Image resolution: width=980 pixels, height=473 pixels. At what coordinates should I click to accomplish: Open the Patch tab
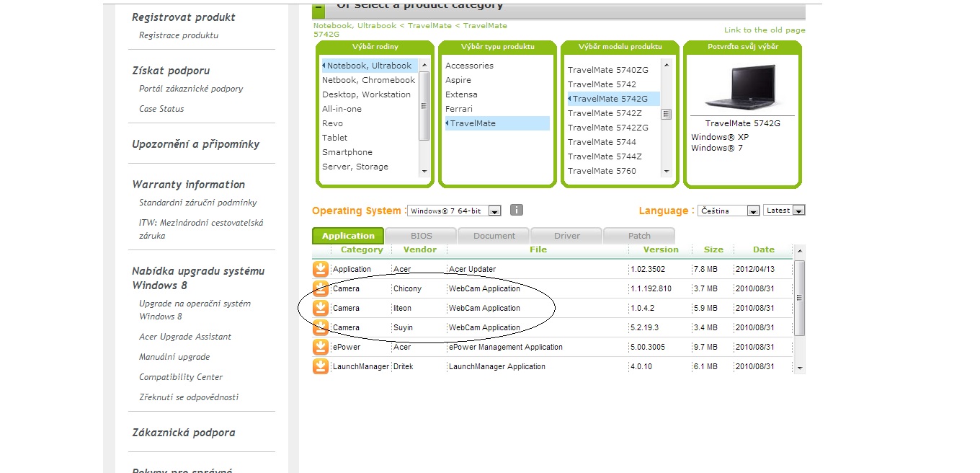click(639, 236)
